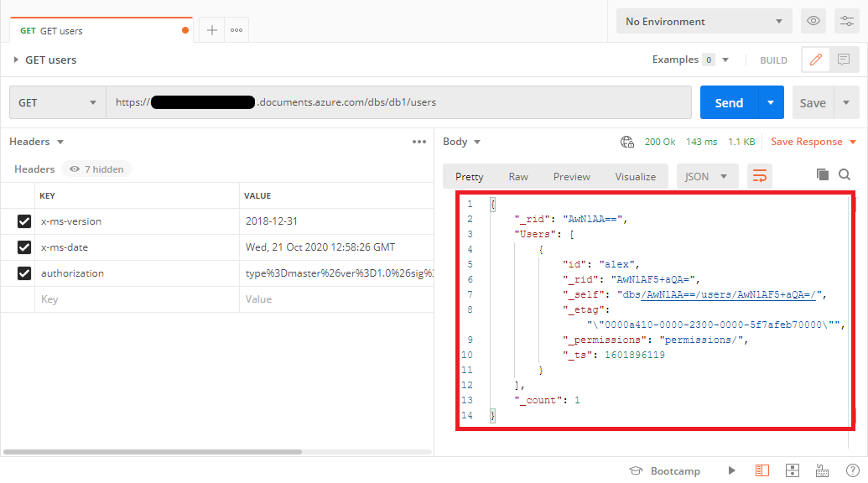Open the environment quick look eye icon
Viewport: 868px width, 483px height.
[813, 20]
